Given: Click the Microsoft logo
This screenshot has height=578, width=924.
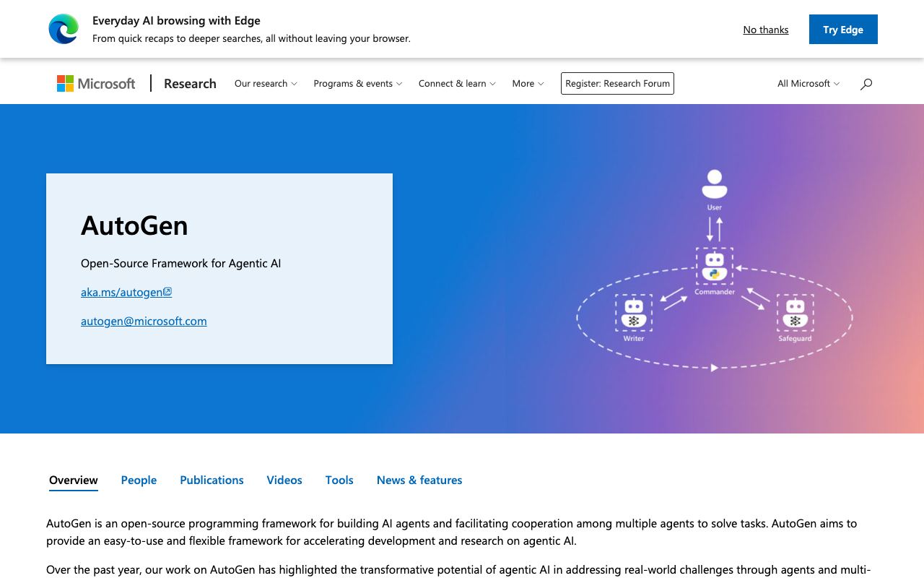Looking at the screenshot, I should (x=96, y=84).
